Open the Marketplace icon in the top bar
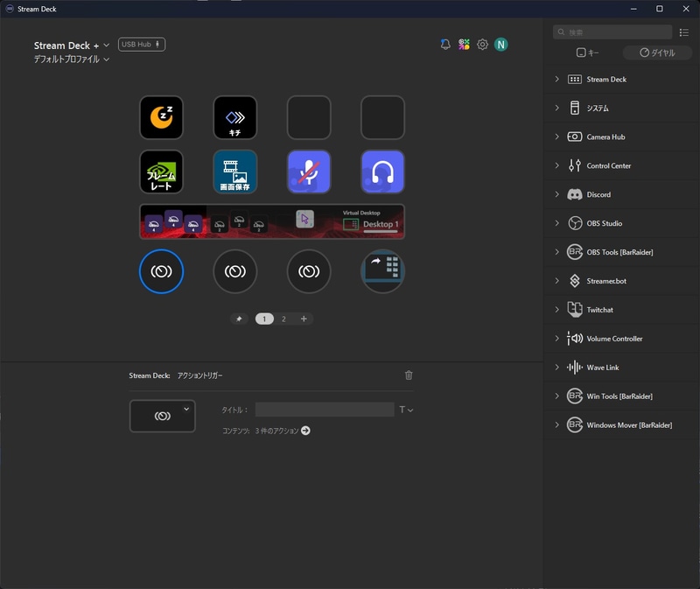The width and height of the screenshot is (700, 589). 464,44
